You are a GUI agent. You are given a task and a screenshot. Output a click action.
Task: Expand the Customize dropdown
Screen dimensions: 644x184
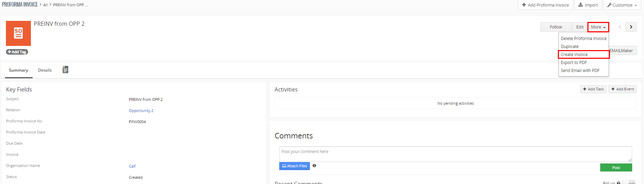[622, 5]
